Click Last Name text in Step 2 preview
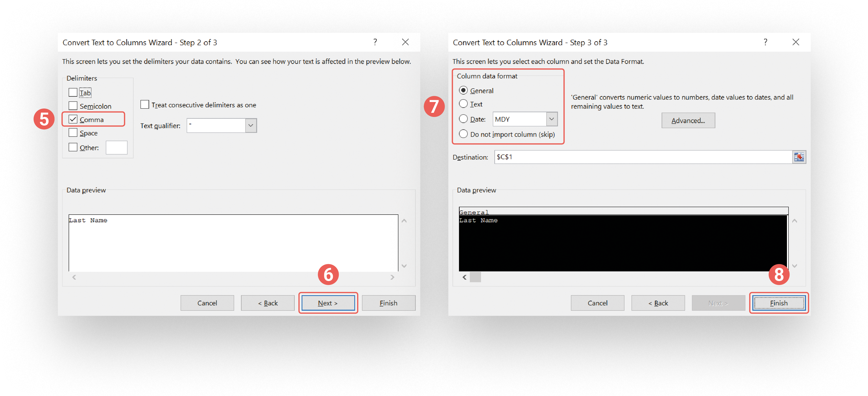This screenshot has height=396, width=868. click(x=88, y=220)
